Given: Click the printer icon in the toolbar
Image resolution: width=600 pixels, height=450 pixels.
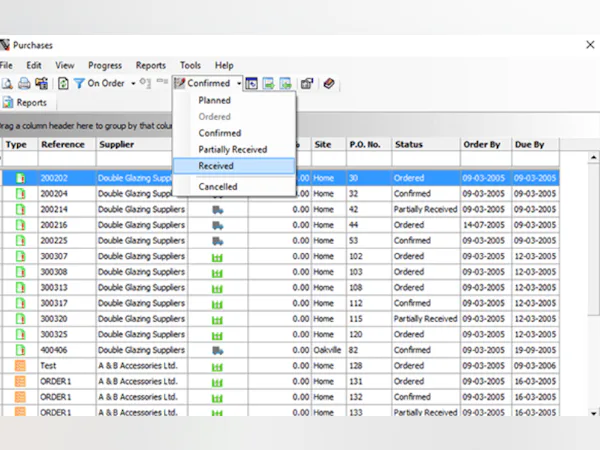Looking at the screenshot, I should click(x=24, y=83).
